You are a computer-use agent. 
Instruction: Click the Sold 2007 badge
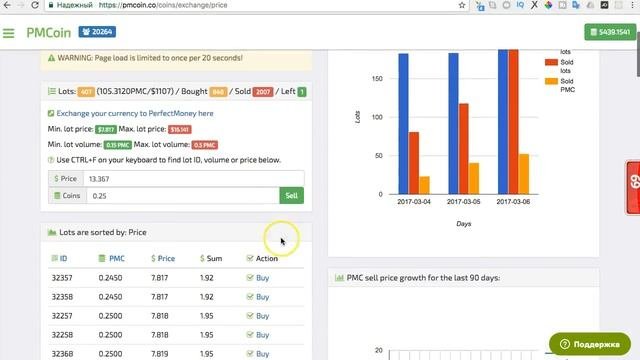coord(262,92)
